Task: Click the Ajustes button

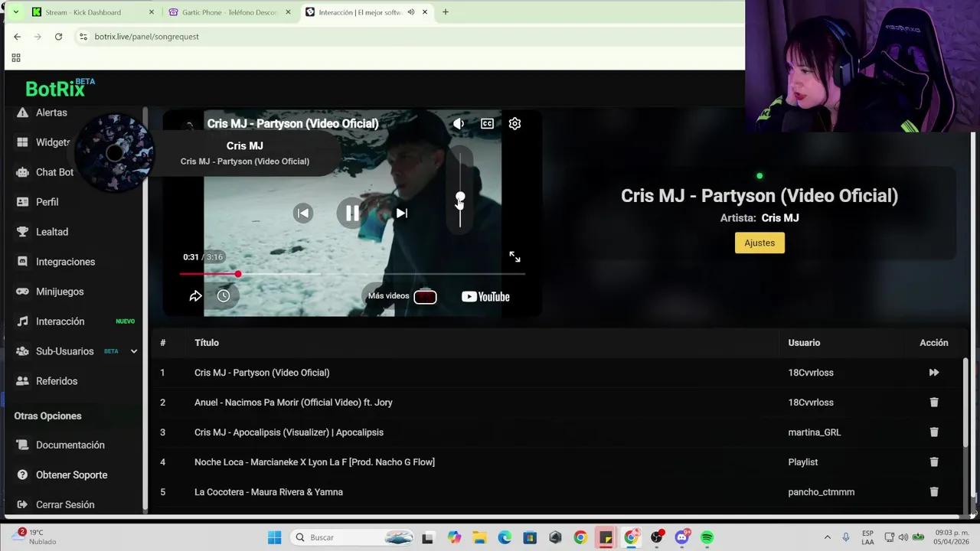Action: (x=759, y=243)
